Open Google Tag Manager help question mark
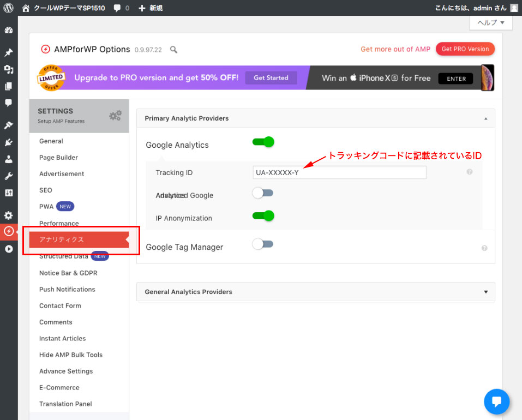The width and height of the screenshot is (522, 420). click(484, 248)
